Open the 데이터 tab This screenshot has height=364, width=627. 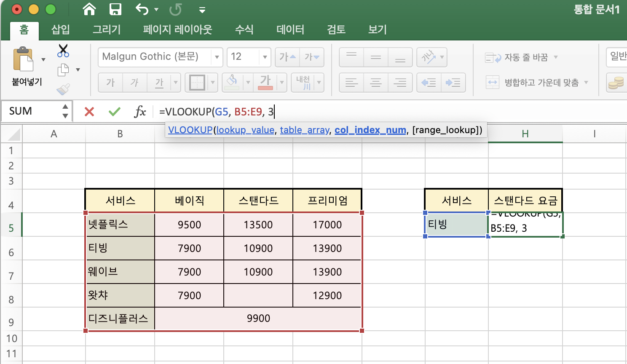point(290,29)
